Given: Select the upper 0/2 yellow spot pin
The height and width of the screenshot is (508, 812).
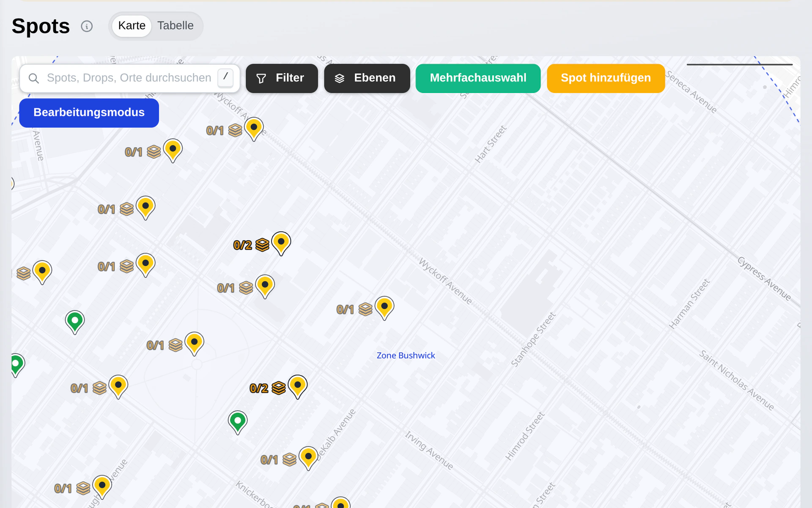Looking at the screenshot, I should [281, 244].
